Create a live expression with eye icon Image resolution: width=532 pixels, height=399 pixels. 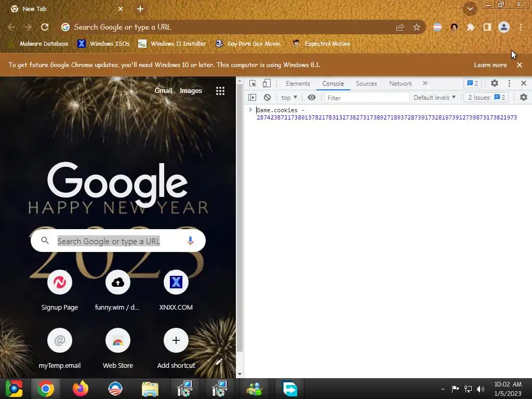coord(312,98)
